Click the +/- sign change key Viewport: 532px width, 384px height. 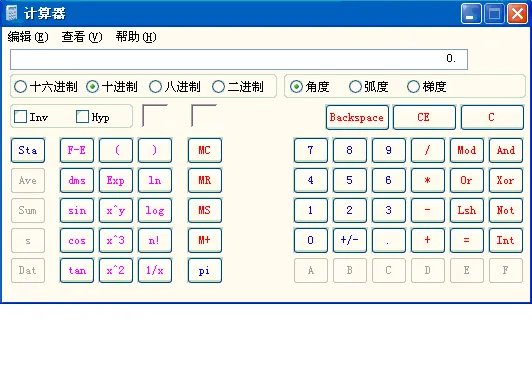[x=350, y=240]
